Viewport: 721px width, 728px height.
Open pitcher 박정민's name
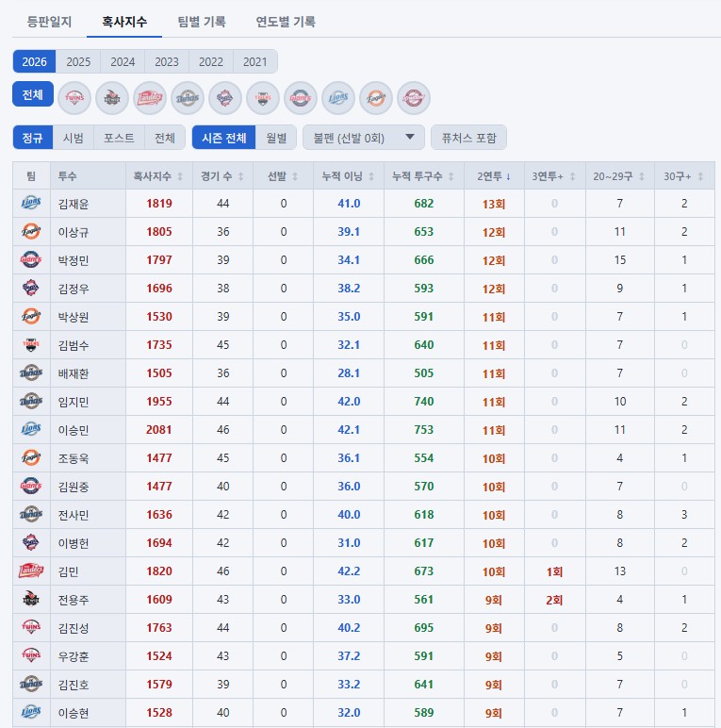(x=74, y=260)
